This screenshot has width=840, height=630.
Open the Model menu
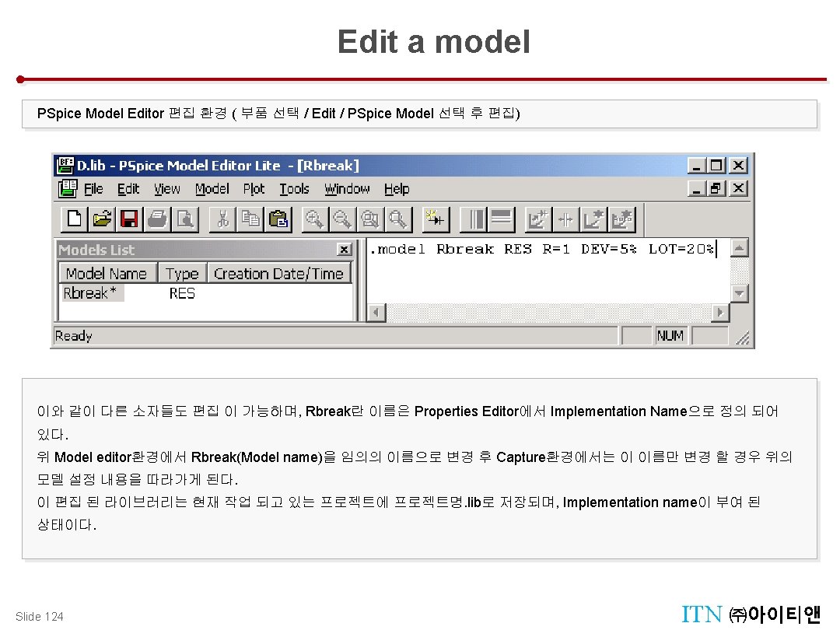click(x=212, y=189)
